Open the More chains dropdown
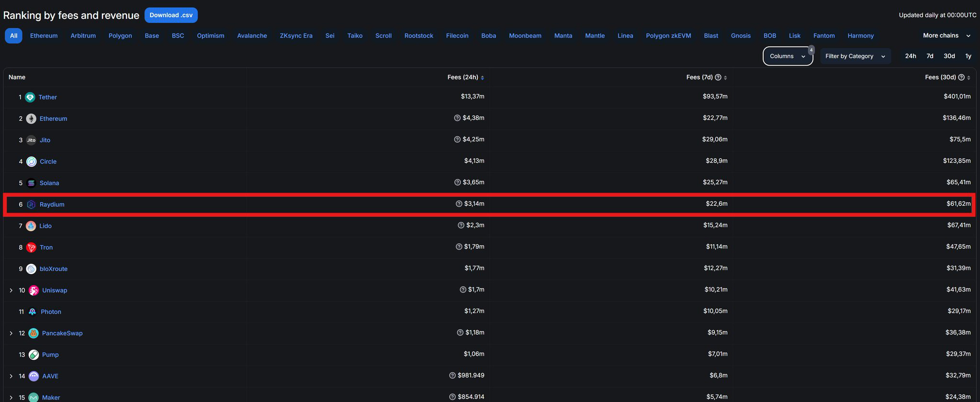 [x=946, y=35]
